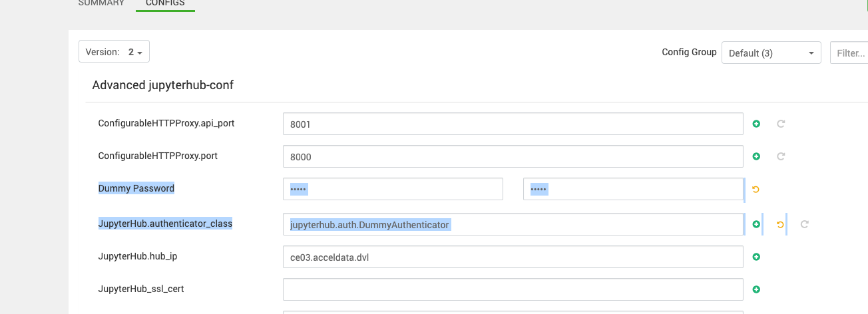Undo Dummy Password change with orange arrow
The image size is (868, 314).
coord(756,190)
